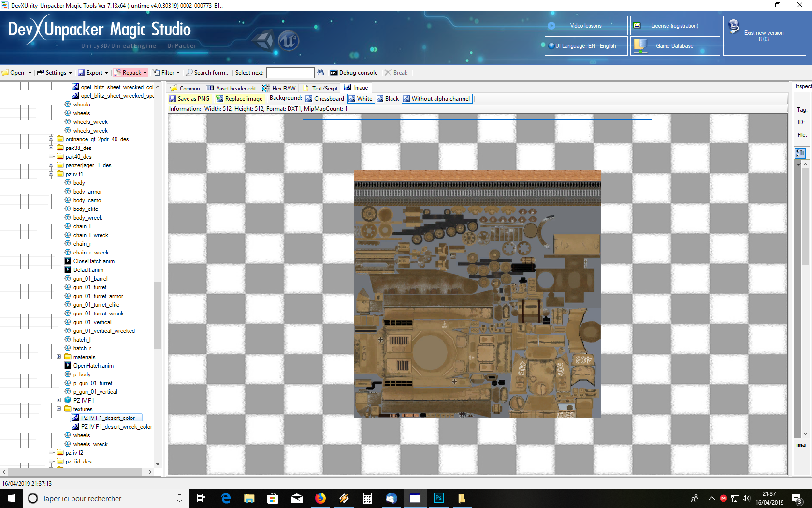Select the OpenHatch.anim item

pos(93,366)
